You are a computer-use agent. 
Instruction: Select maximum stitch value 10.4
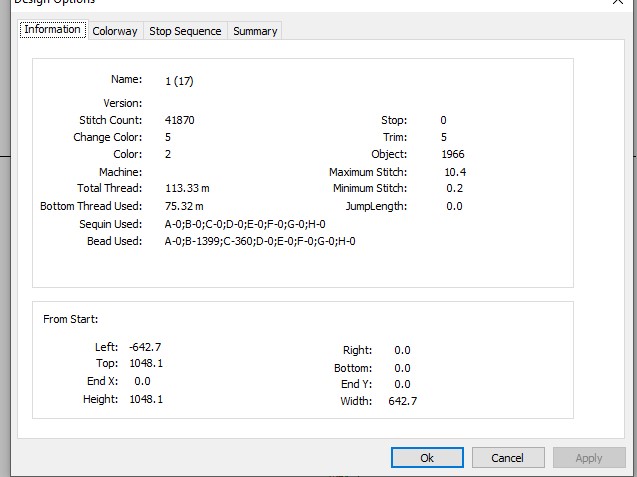click(455, 172)
